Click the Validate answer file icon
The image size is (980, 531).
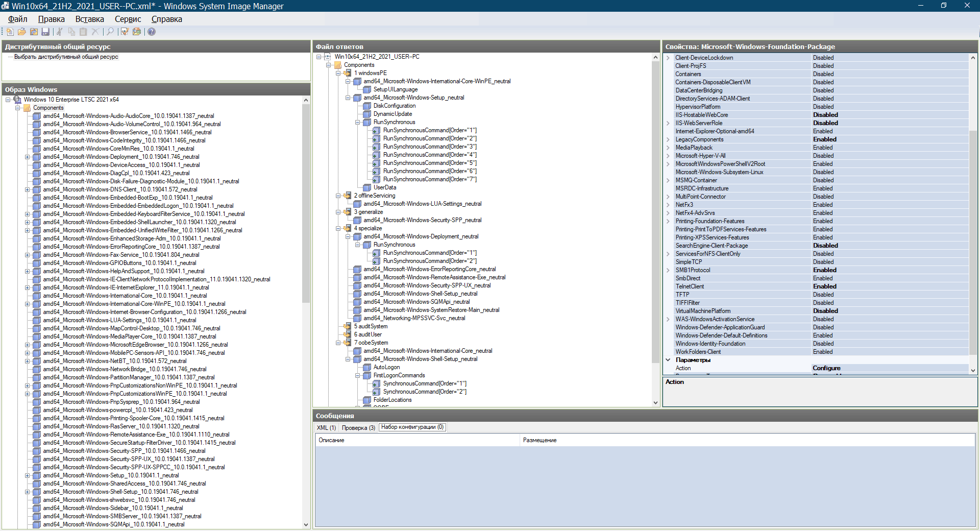(125, 32)
